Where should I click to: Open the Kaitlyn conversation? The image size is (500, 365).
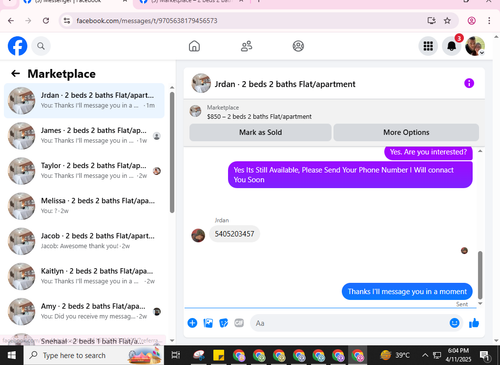(x=84, y=276)
